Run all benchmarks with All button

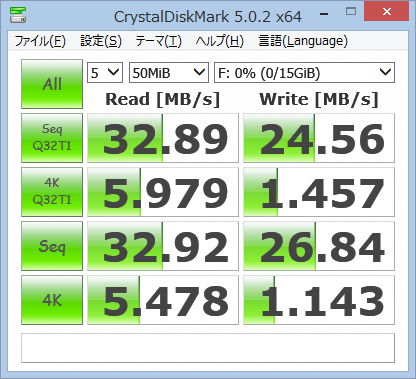tap(52, 84)
